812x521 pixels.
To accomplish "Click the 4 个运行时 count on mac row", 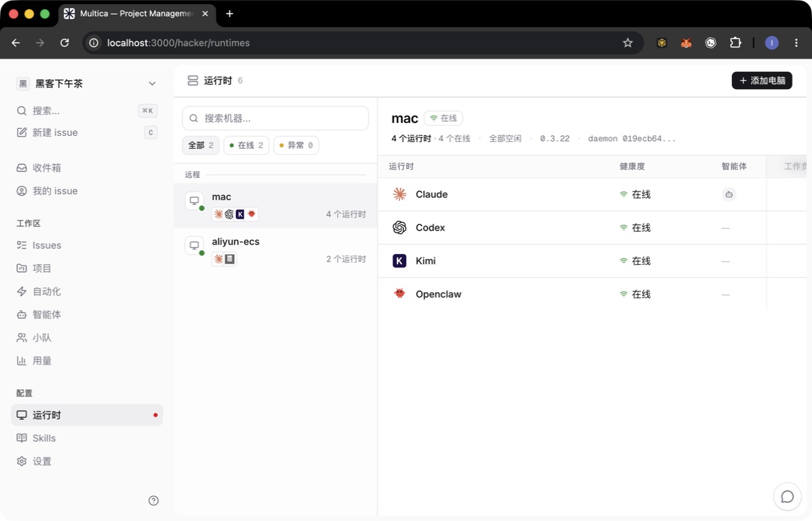I will click(x=346, y=214).
